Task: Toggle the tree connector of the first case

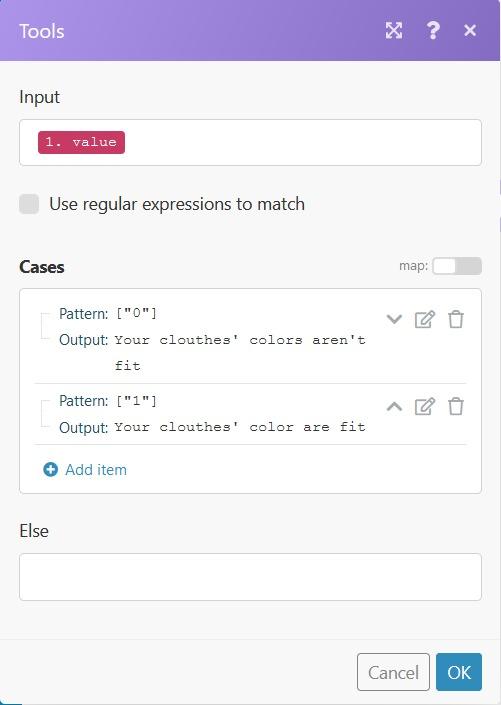Action: point(45,326)
